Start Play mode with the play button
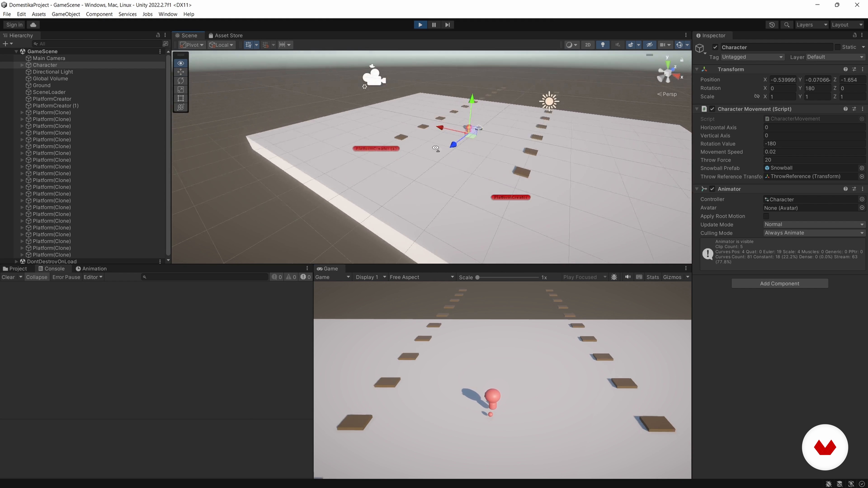 (420, 25)
